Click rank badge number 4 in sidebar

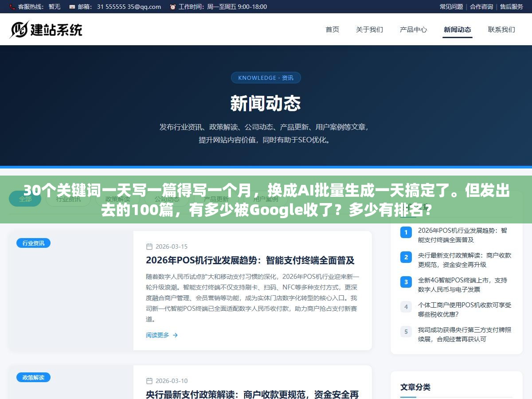coord(406,306)
